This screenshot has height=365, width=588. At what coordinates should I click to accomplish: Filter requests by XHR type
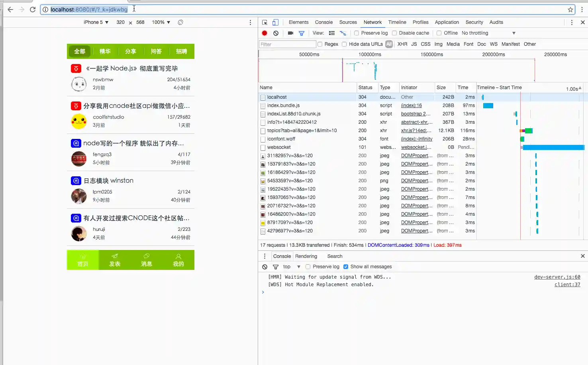[x=402, y=44]
